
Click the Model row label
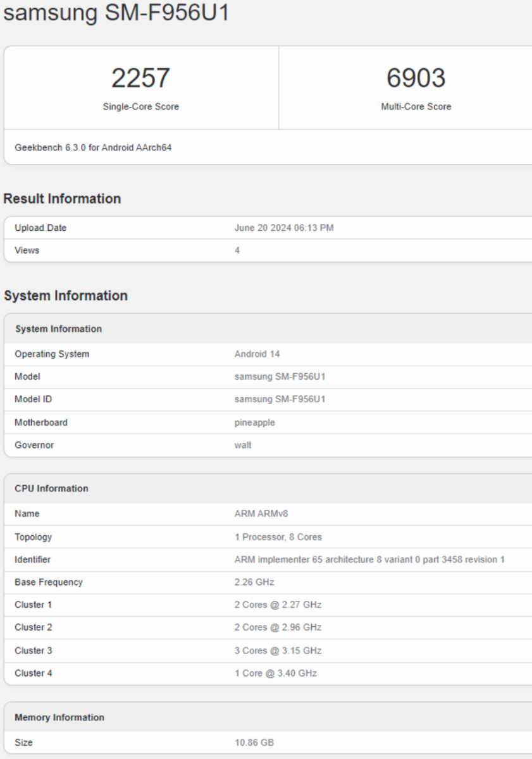[27, 377]
